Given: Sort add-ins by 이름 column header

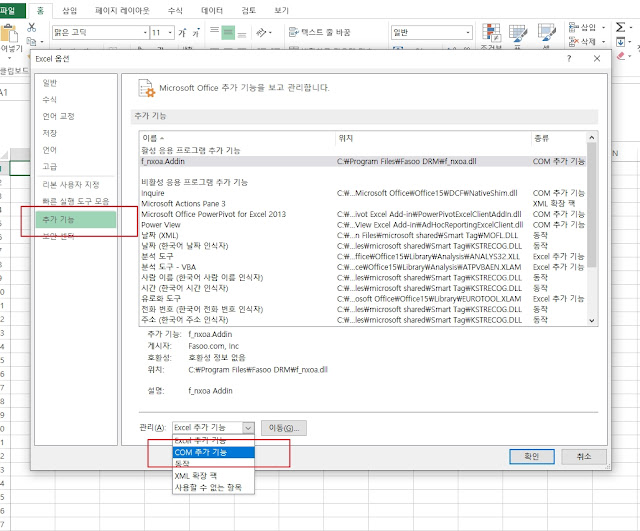Looking at the screenshot, I should point(237,138).
